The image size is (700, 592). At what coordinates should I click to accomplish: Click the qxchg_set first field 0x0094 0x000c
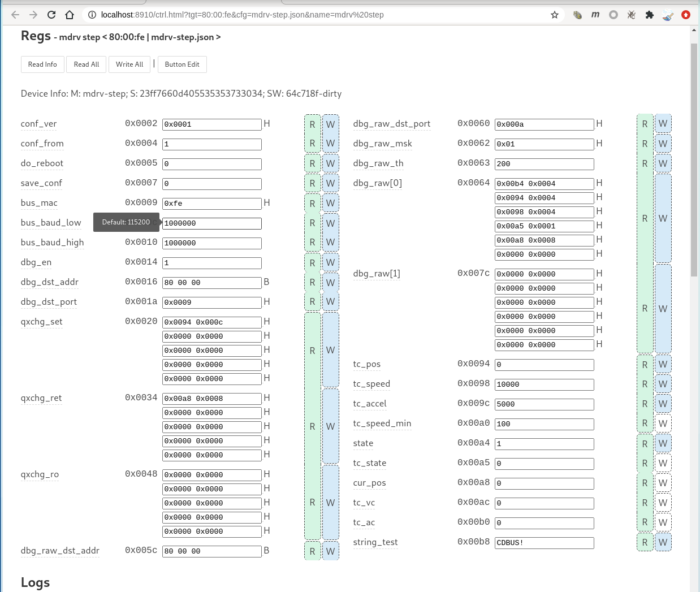[x=212, y=322]
